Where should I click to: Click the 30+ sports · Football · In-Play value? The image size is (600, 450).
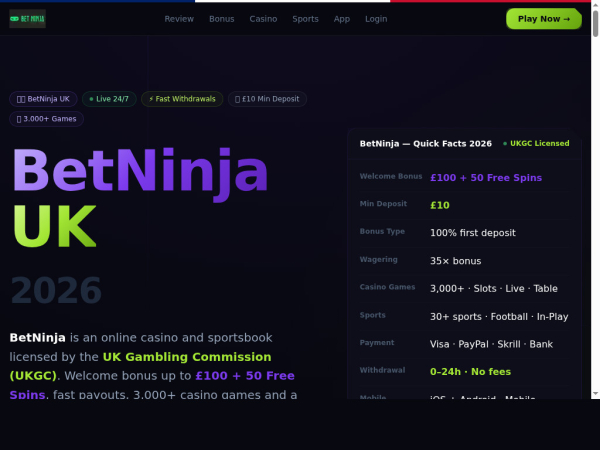coord(499,317)
